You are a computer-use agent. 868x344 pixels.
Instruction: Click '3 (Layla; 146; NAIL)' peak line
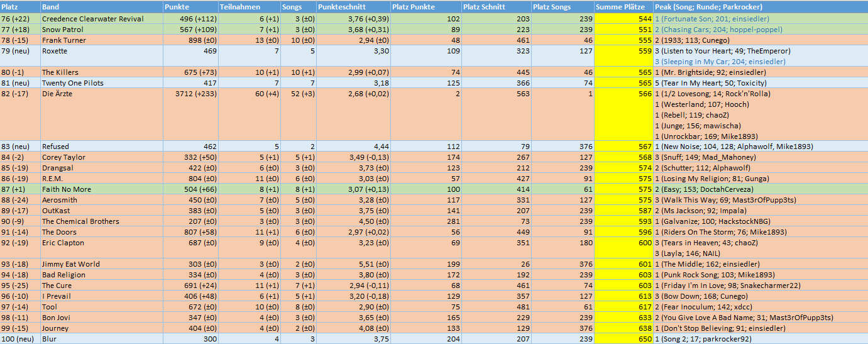[x=689, y=253]
